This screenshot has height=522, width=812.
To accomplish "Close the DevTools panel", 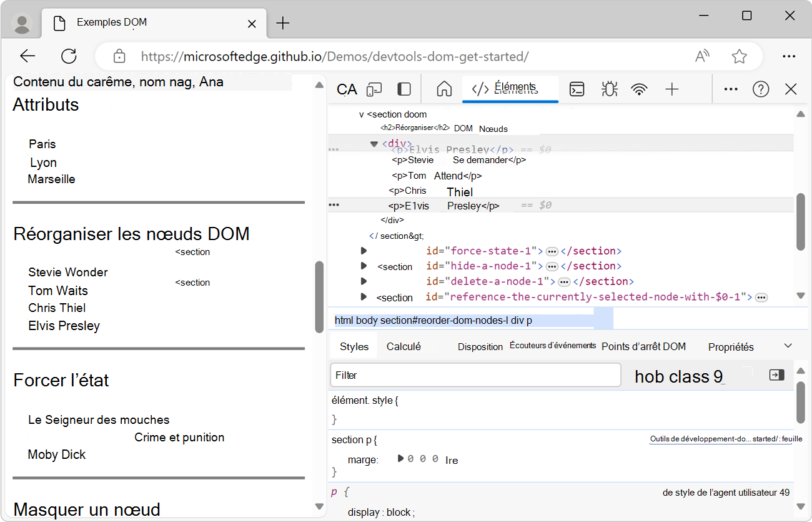I will [791, 89].
